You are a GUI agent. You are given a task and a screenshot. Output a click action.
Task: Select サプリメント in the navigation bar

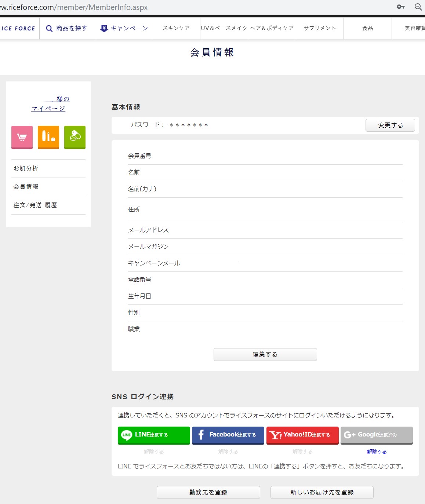click(320, 28)
